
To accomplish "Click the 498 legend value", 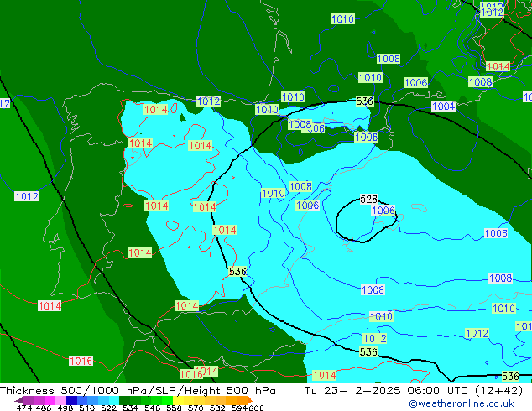I will (x=65, y=408).
